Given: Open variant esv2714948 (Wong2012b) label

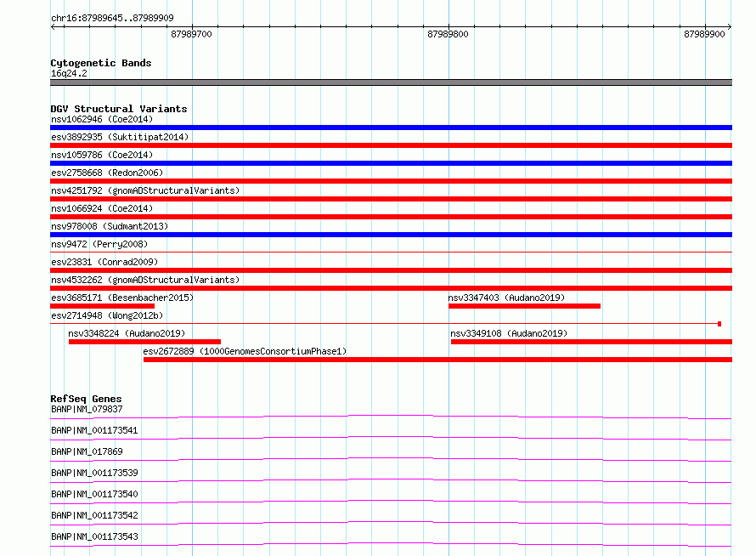Looking at the screenshot, I should pos(107,315).
